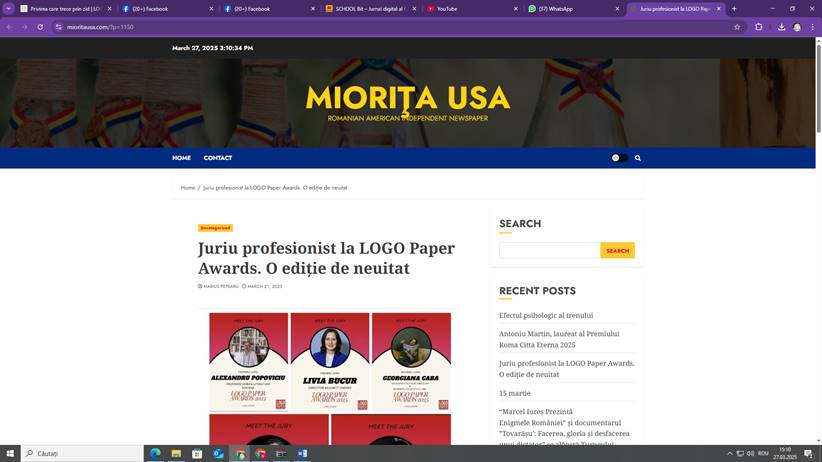The width and height of the screenshot is (822, 462).
Task: Open 'Efectul psihologic al trenului' recent post
Action: point(546,315)
